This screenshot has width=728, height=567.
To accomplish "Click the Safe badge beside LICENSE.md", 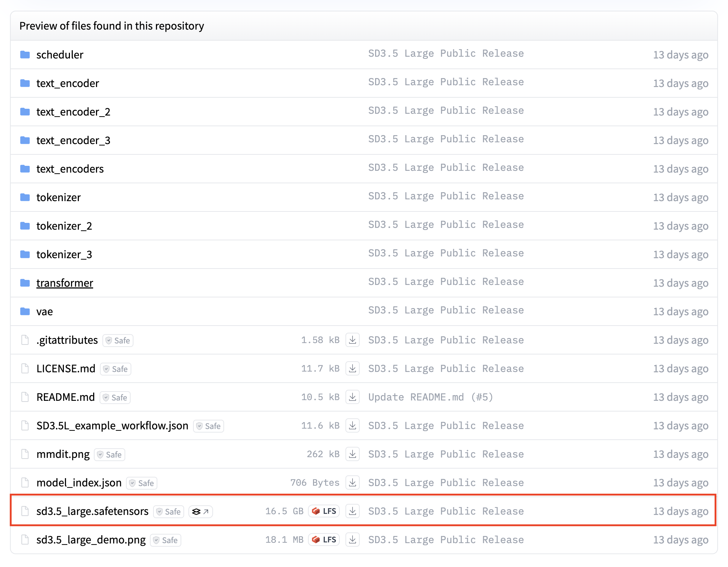I will coord(116,369).
